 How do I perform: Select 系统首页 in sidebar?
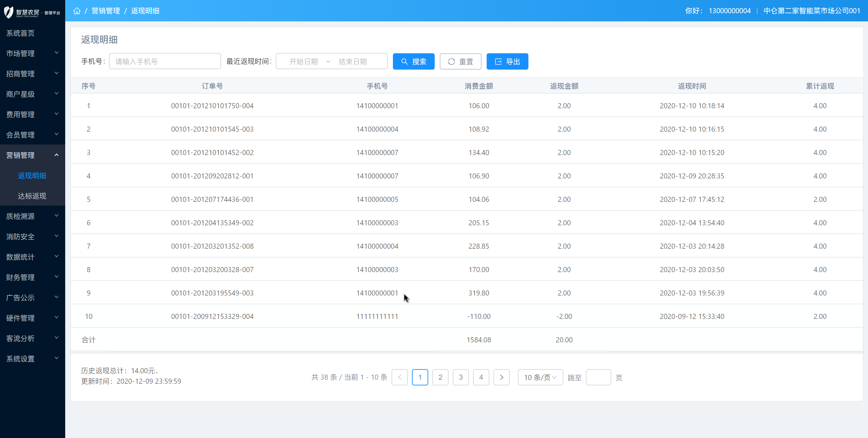(x=20, y=33)
